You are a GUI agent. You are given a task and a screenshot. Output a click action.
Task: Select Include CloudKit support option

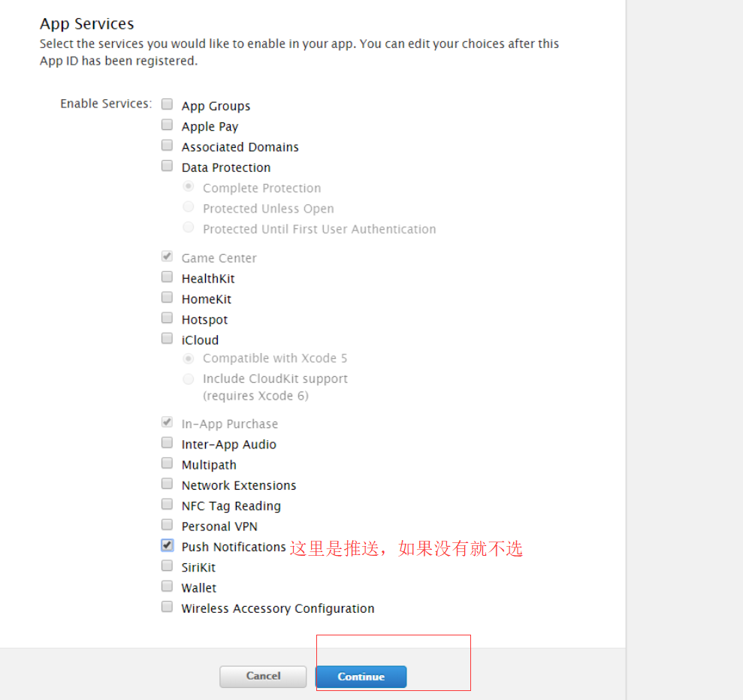tap(188, 379)
